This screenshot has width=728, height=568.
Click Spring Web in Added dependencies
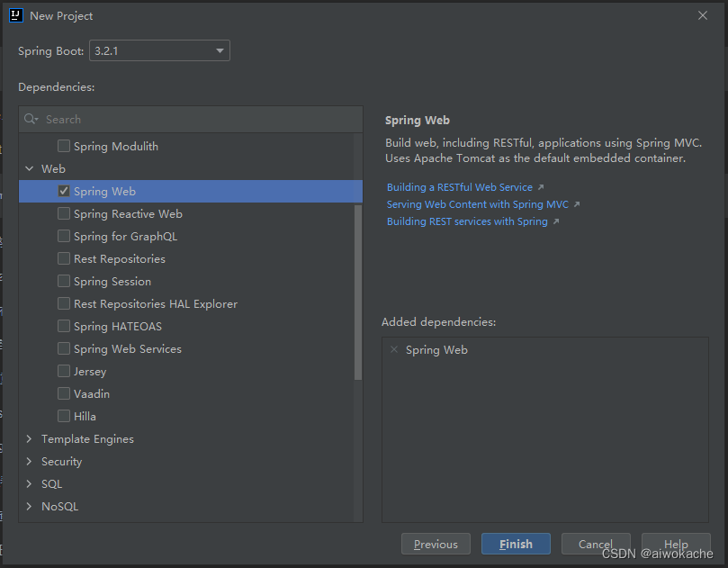click(x=436, y=350)
